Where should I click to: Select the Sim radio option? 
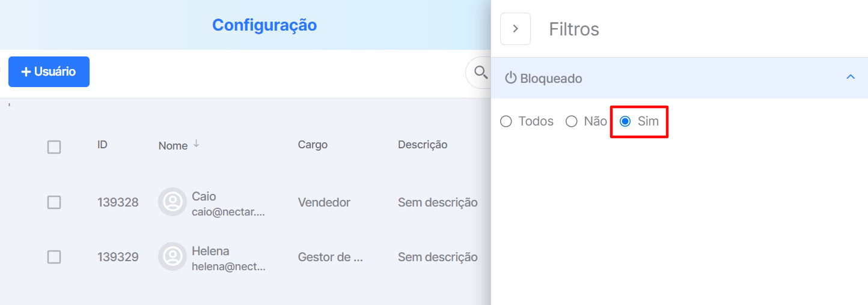click(x=625, y=121)
